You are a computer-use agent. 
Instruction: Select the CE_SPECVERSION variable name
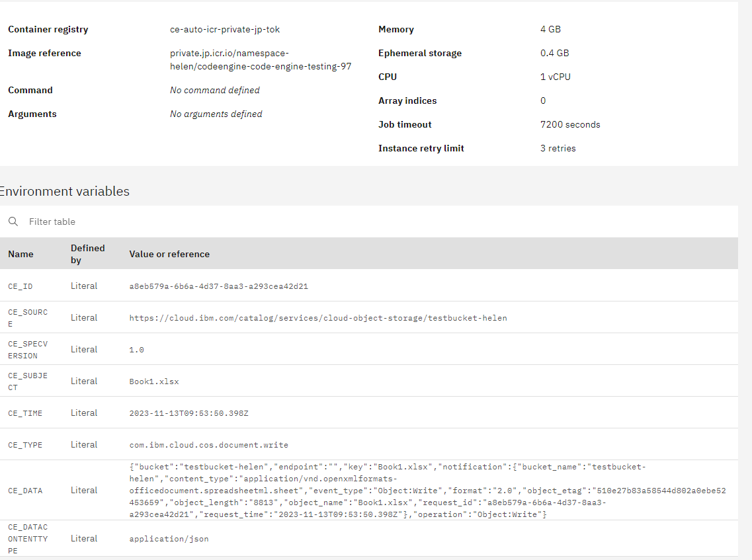click(x=28, y=350)
